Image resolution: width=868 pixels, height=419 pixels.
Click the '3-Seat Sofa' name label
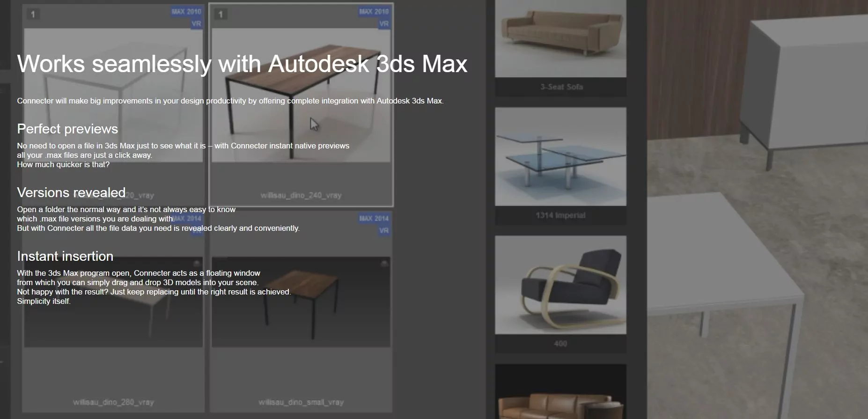(x=561, y=87)
